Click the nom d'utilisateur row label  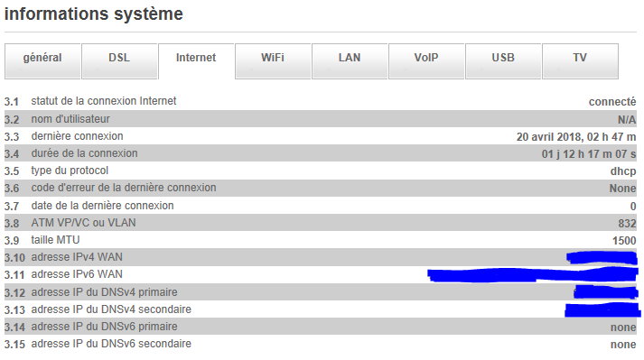pyautogui.click(x=70, y=119)
